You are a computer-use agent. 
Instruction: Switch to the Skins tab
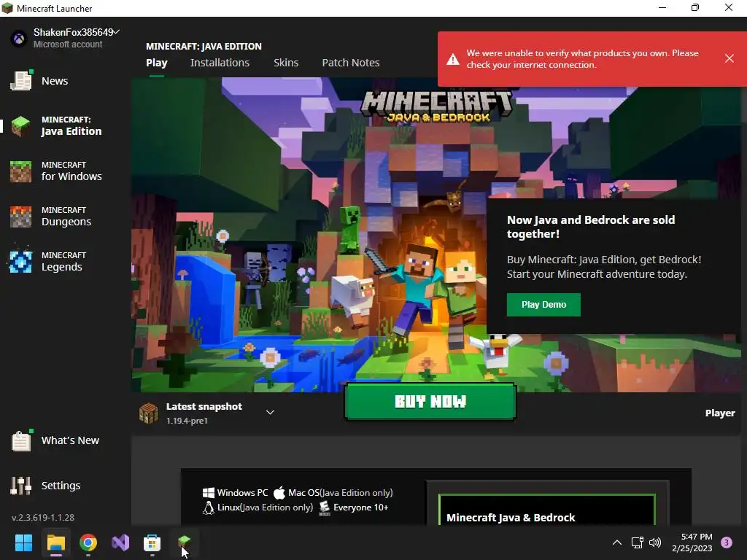coord(286,63)
